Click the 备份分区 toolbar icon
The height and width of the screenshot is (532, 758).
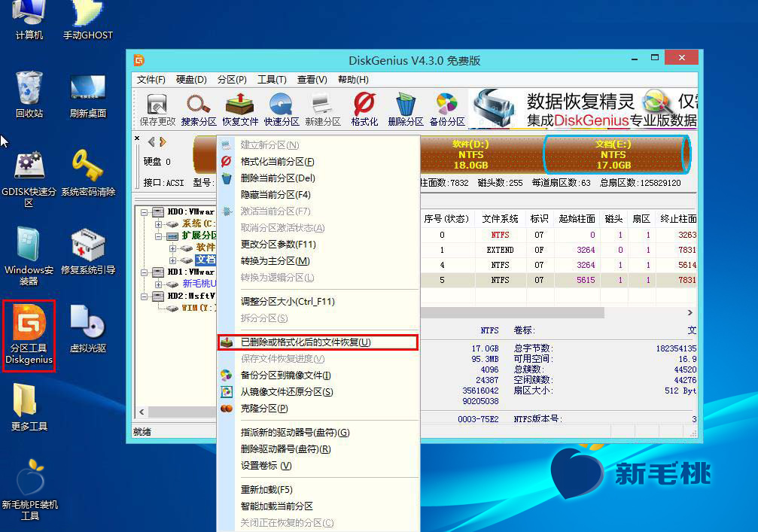pyautogui.click(x=447, y=110)
